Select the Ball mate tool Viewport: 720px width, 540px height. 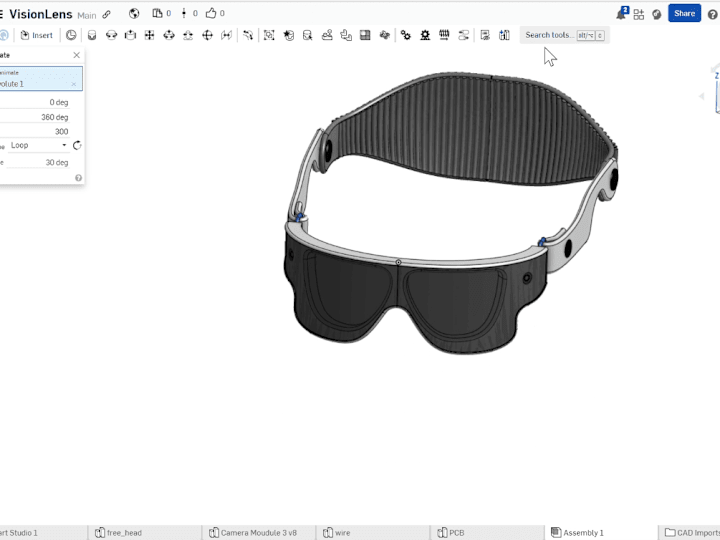tap(208, 35)
